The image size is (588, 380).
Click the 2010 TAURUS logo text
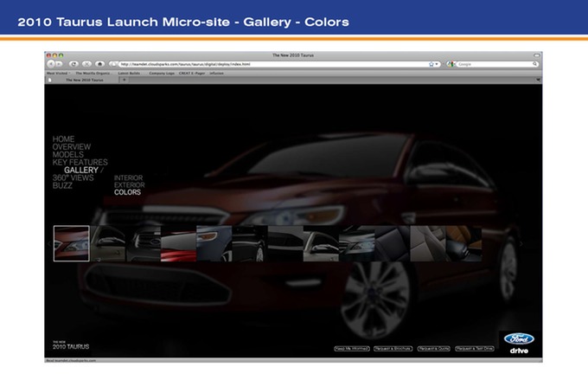tap(71, 345)
